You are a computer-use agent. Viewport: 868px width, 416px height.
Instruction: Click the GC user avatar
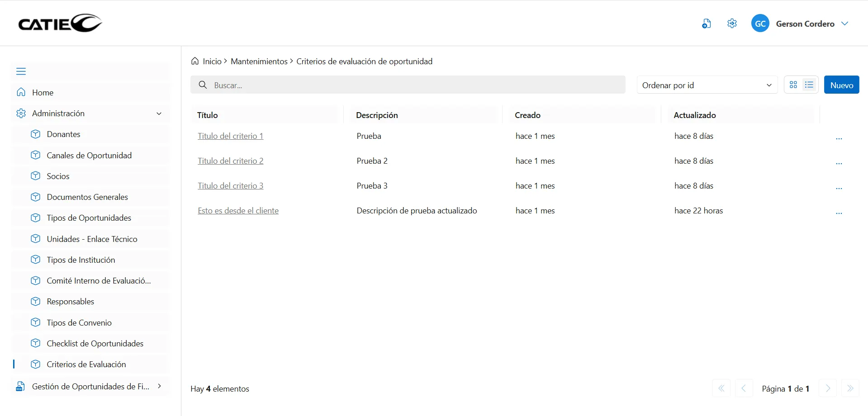760,24
